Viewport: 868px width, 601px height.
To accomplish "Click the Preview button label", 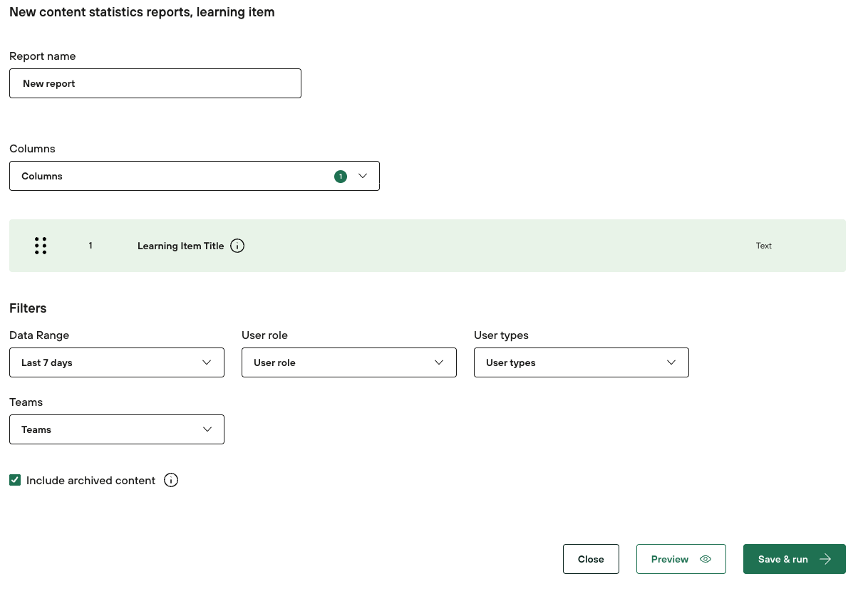I will [669, 559].
